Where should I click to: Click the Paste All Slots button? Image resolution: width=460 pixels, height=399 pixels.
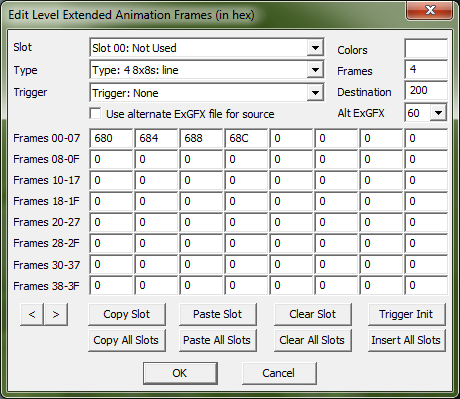tap(218, 340)
